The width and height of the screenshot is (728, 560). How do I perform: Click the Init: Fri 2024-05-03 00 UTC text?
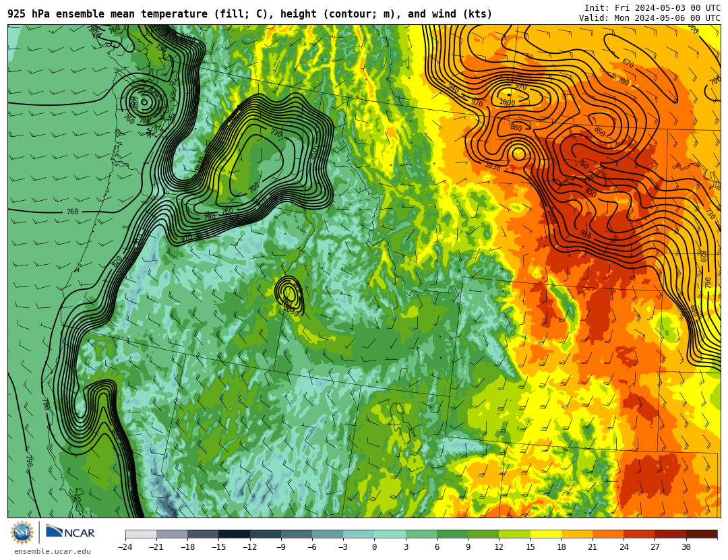[652, 8]
